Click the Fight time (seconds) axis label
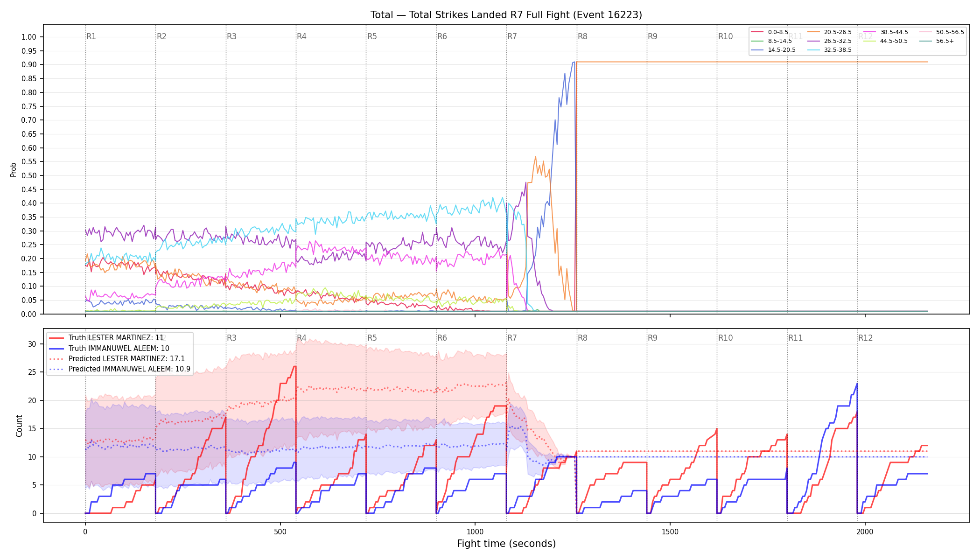Viewport: 980px width, 560px height. pyautogui.click(x=506, y=544)
